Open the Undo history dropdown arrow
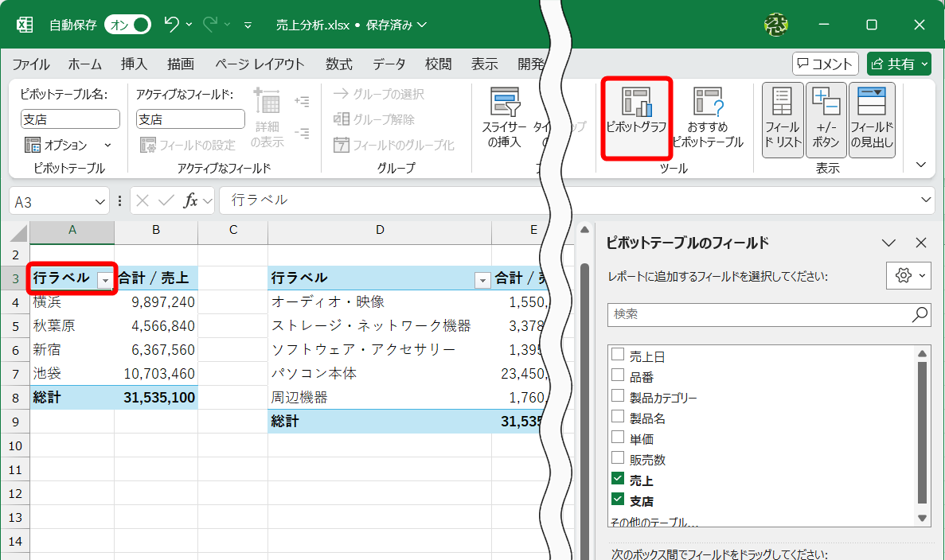Screen dimensions: 945x560 pos(189,25)
